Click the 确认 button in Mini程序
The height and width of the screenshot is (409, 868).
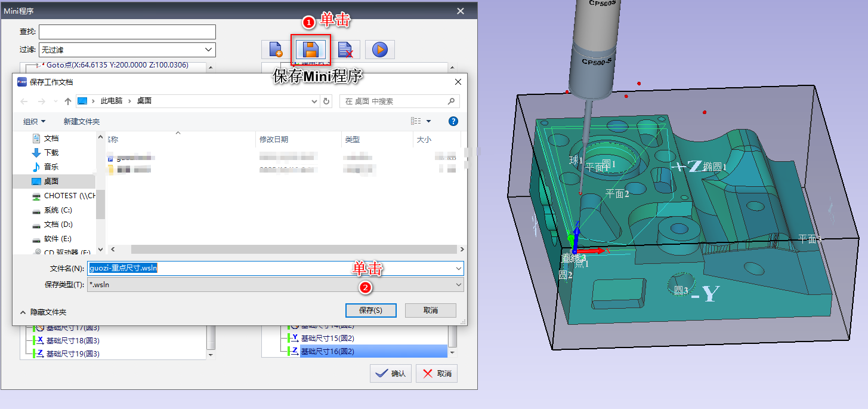391,373
